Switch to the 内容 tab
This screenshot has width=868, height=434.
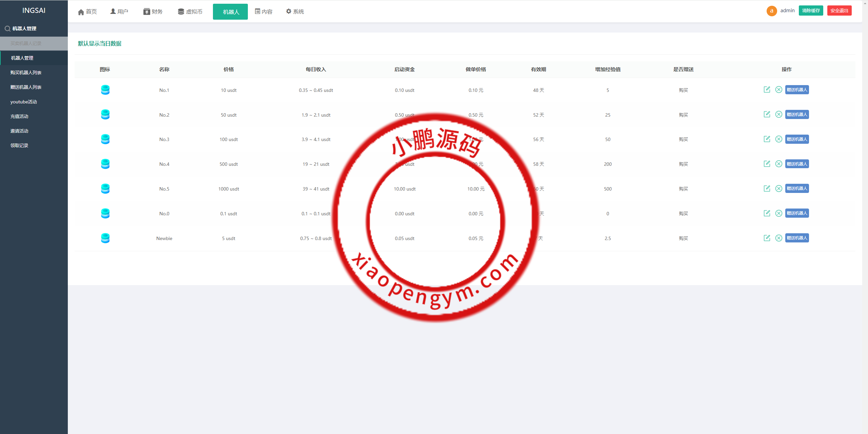click(x=263, y=11)
